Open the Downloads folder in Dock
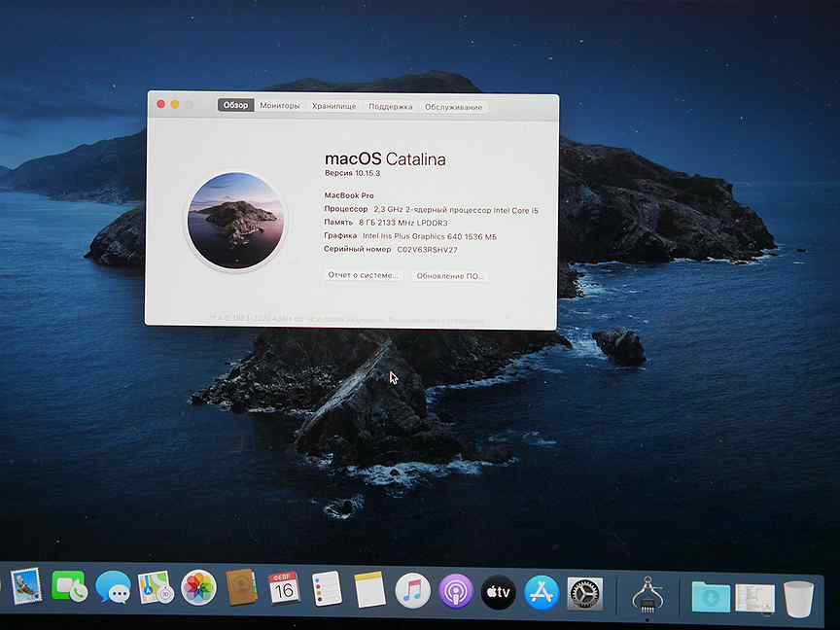Image resolution: width=840 pixels, height=630 pixels. coord(711,597)
